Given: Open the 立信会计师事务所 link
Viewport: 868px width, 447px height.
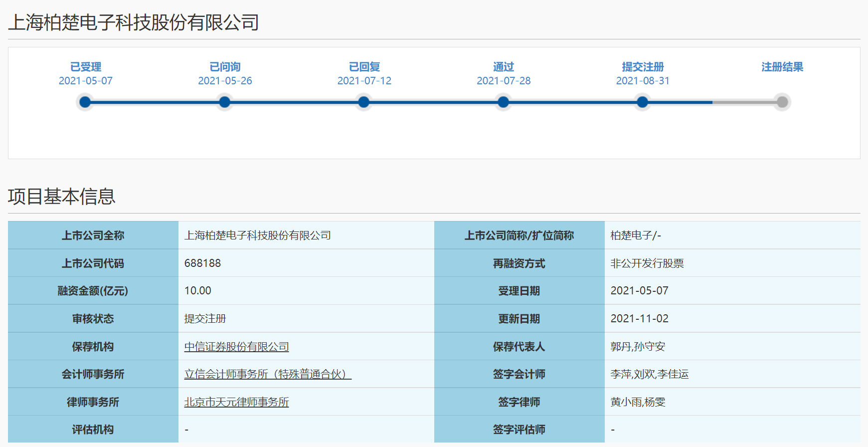Looking at the screenshot, I should click(x=268, y=374).
